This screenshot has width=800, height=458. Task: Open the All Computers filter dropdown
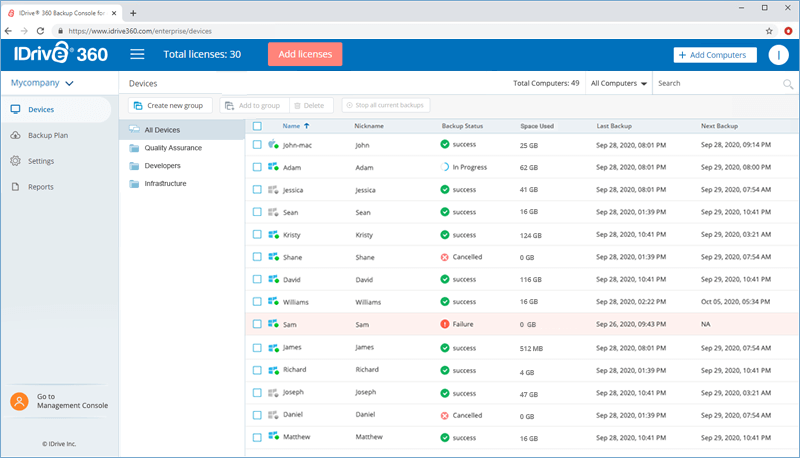click(618, 83)
